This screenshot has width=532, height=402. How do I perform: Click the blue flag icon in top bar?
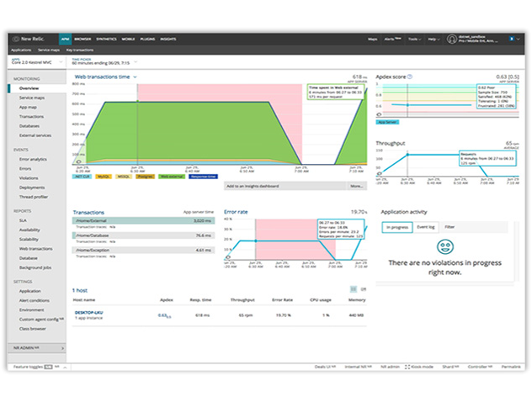tap(511, 39)
